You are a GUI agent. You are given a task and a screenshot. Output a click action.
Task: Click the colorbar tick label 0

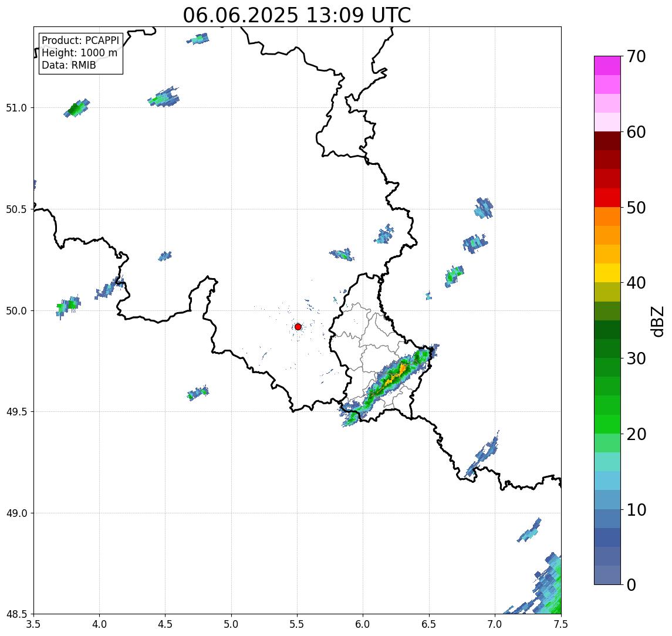coord(632,584)
